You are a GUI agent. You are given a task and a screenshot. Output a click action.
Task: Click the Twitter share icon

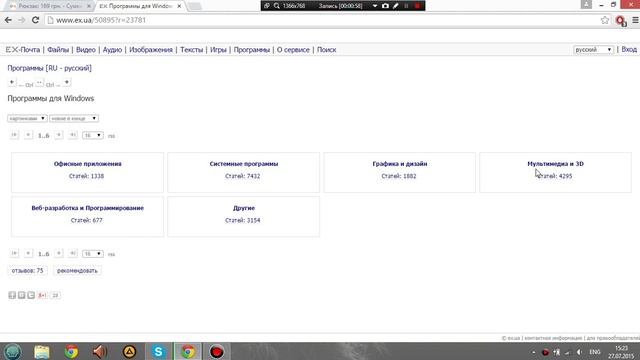(31, 295)
